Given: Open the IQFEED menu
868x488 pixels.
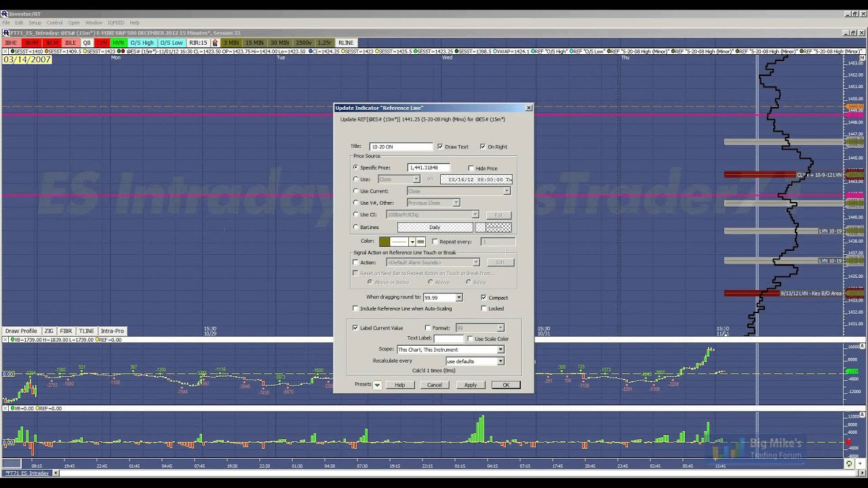Looking at the screenshot, I should tap(116, 23).
